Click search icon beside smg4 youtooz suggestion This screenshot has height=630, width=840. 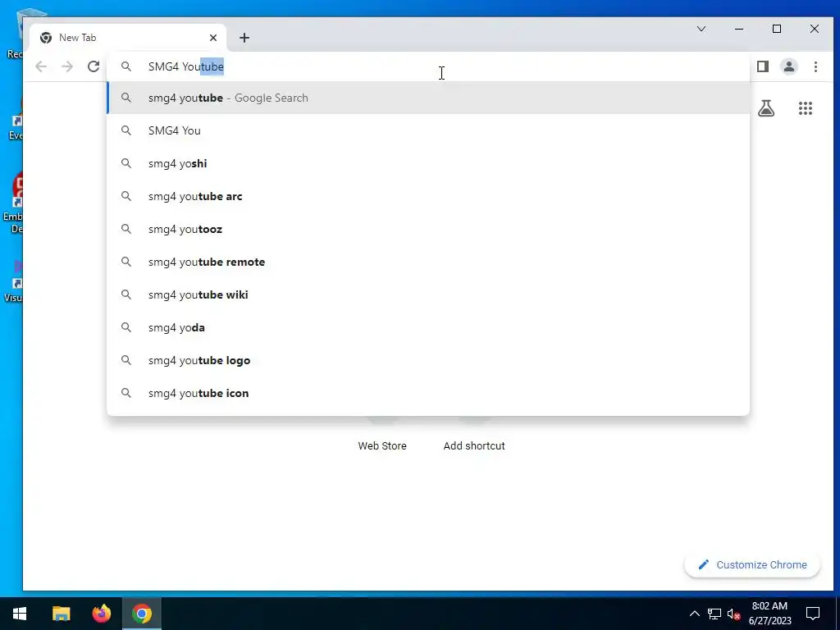pyautogui.click(x=126, y=229)
